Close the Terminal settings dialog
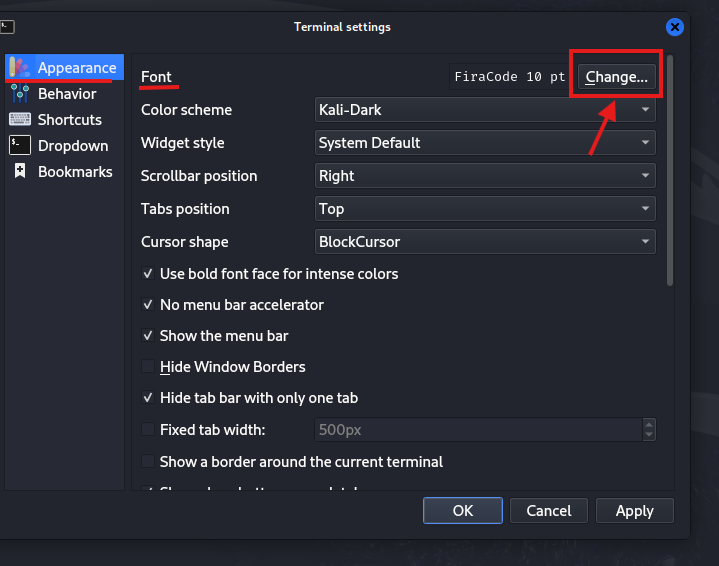Viewport: 719px width, 566px height. pyautogui.click(x=676, y=27)
